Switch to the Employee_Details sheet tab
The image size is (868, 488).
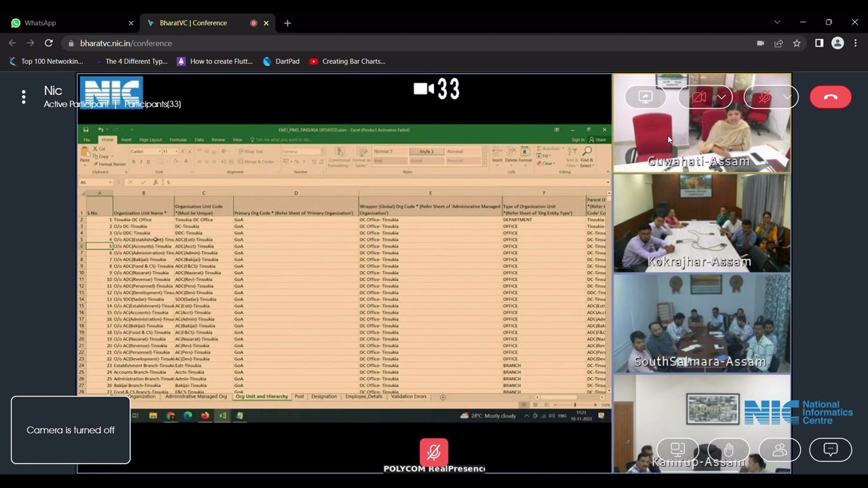364,396
